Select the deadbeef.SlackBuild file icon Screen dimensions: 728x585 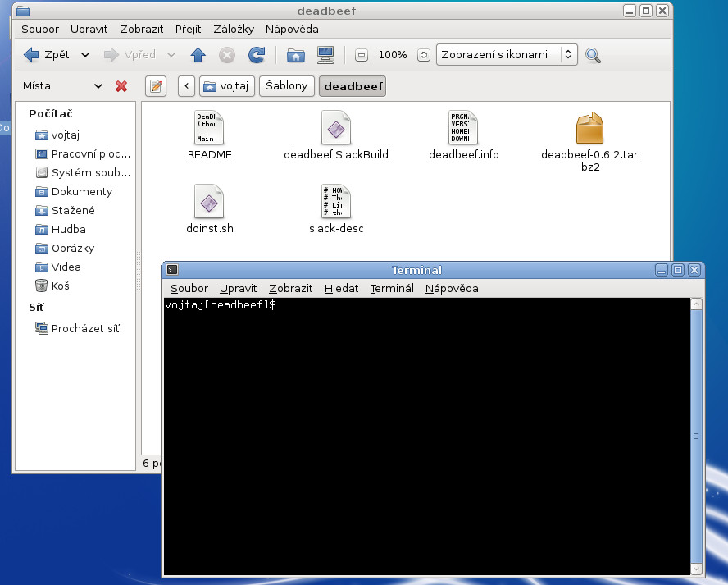335,128
